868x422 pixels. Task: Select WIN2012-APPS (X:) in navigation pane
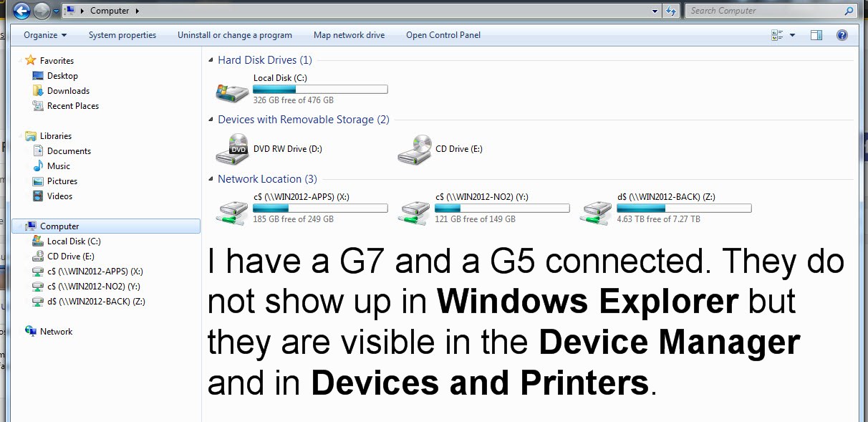pos(95,272)
